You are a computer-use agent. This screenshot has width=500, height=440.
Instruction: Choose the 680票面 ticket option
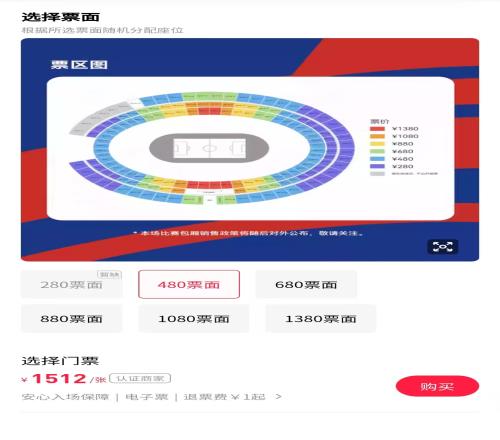(306, 285)
